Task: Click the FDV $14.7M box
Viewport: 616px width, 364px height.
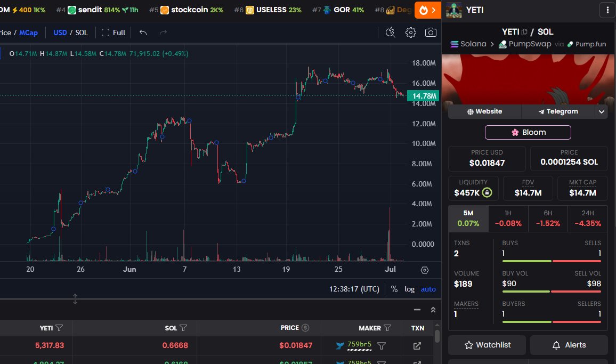Action: pos(528,188)
